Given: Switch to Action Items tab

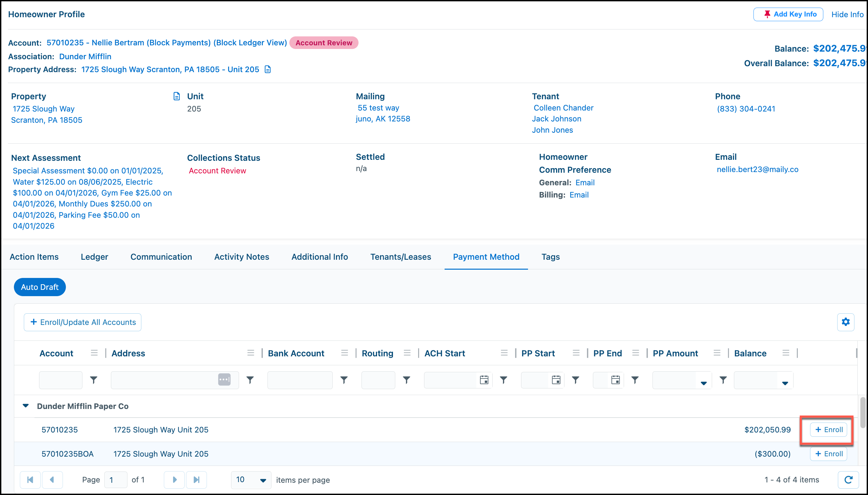Looking at the screenshot, I should (x=34, y=257).
